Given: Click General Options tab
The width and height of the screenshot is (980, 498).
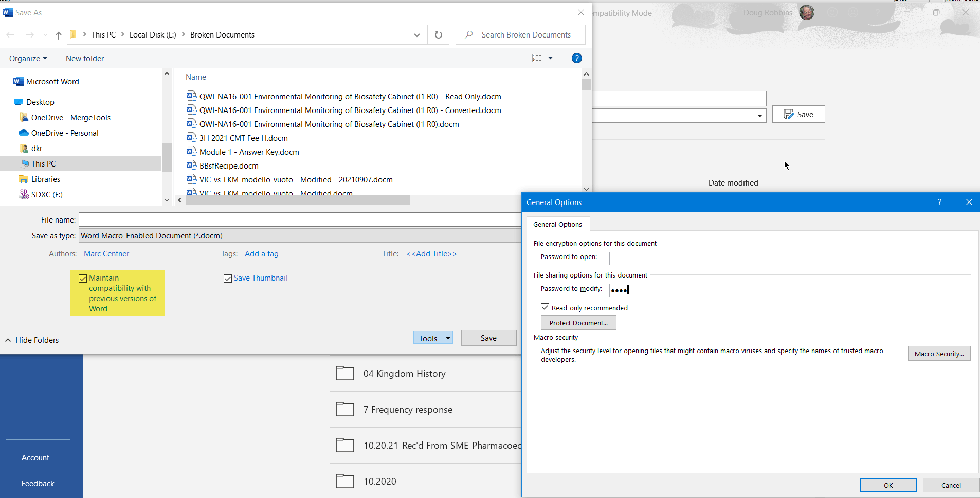Looking at the screenshot, I should (558, 225).
